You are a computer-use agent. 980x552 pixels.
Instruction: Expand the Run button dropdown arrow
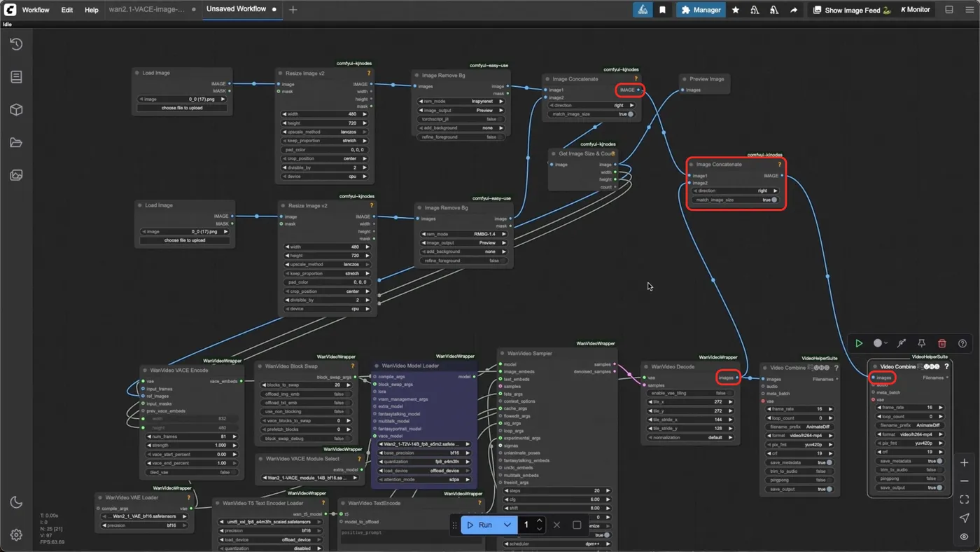point(507,525)
